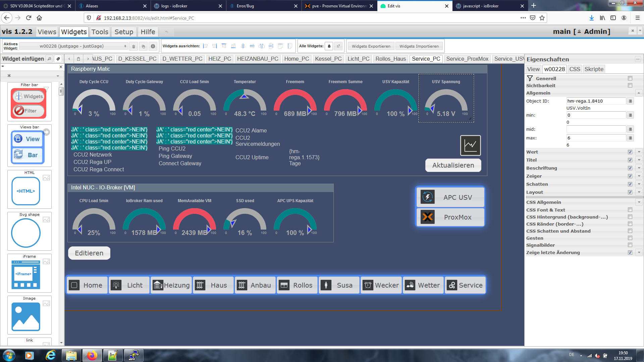Click the Widgets Exportieren button

(x=371, y=46)
